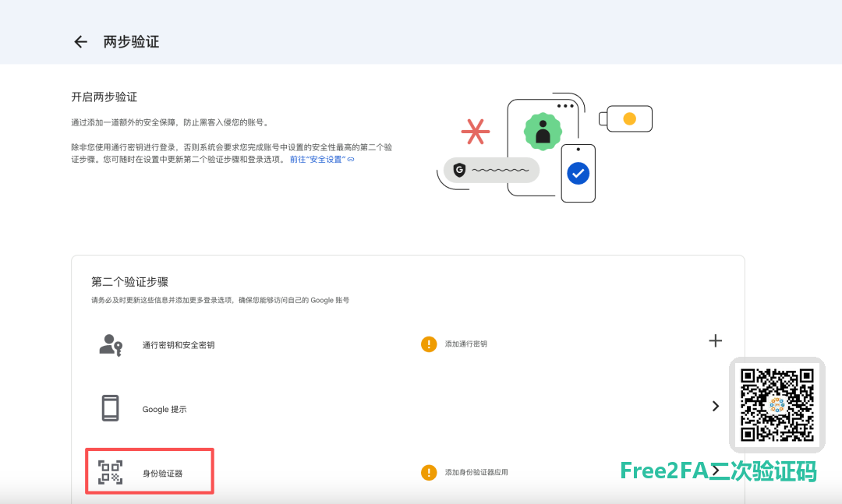
Task: Go back using the left arrow icon
Action: point(80,42)
